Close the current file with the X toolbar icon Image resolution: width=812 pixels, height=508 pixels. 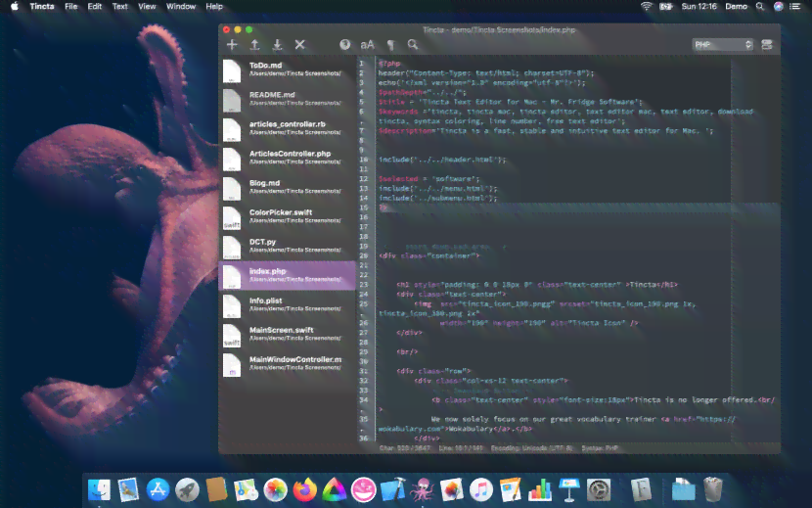pos(299,45)
